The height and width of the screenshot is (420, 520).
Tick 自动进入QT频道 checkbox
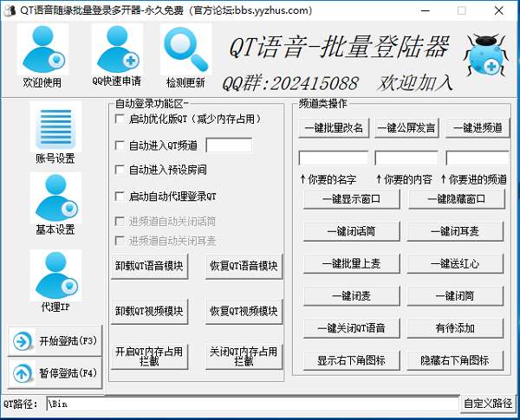coord(120,145)
